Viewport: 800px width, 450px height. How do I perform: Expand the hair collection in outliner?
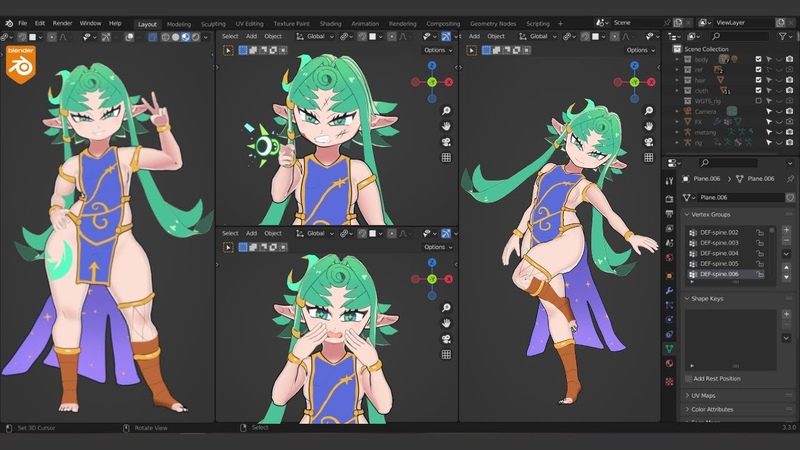[x=678, y=80]
